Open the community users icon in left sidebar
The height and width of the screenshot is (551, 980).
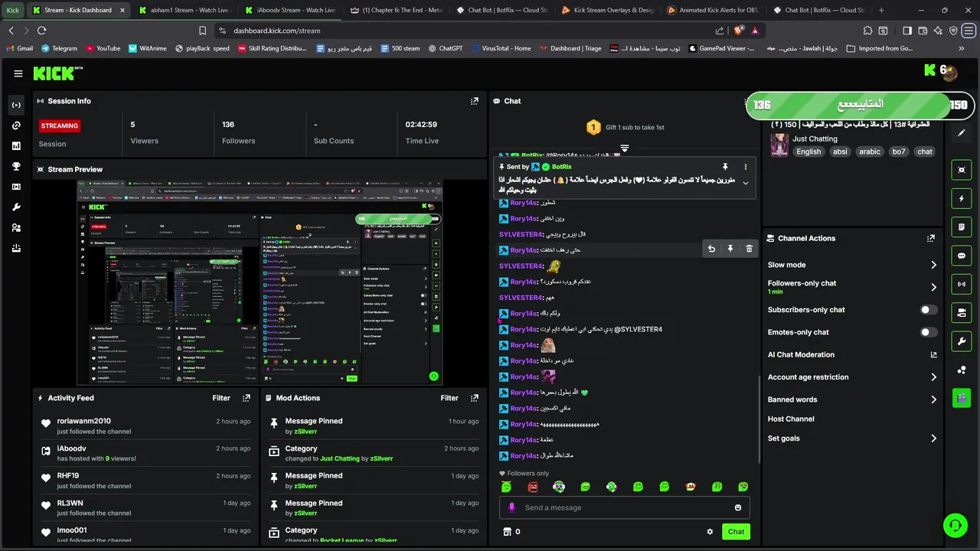click(x=16, y=227)
